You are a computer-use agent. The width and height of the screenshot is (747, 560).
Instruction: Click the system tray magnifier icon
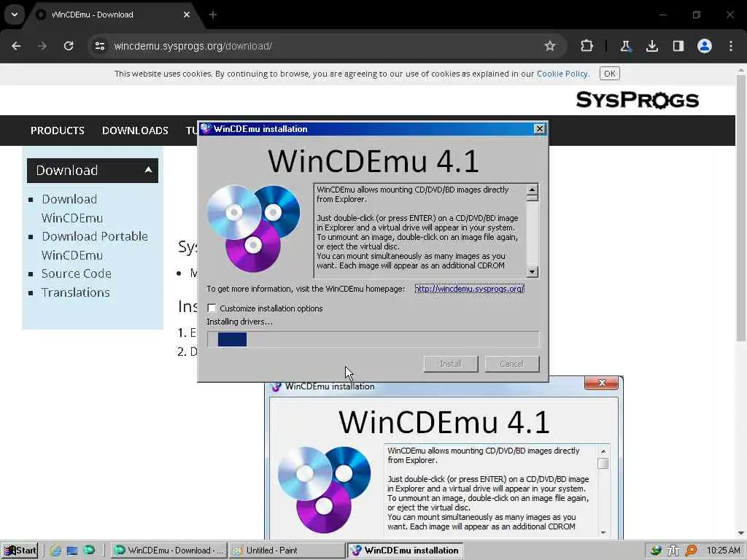[x=691, y=551]
